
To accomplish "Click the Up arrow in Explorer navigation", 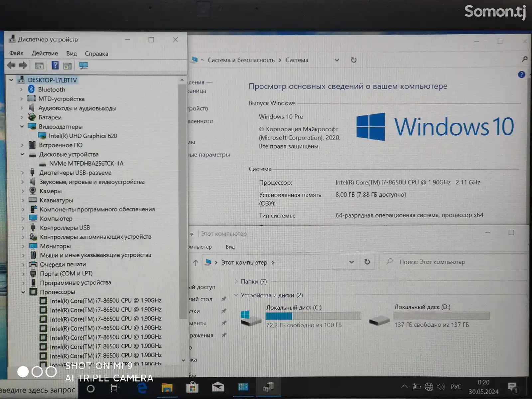I will (196, 263).
